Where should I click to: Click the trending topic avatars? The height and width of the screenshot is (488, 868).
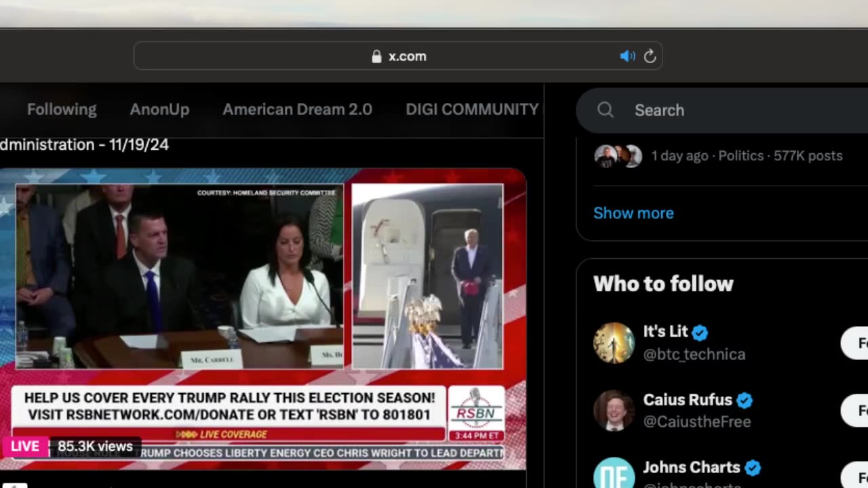pos(618,156)
